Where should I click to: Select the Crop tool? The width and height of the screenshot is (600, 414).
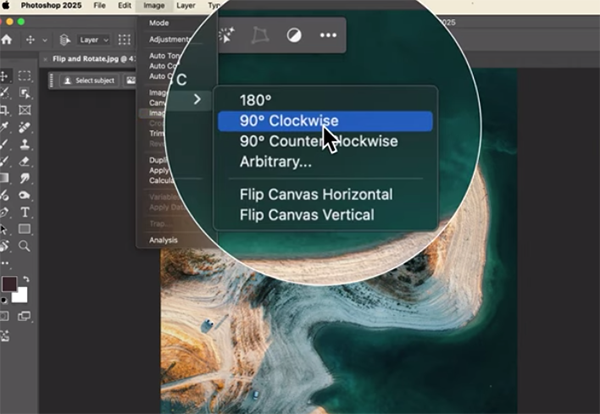point(4,110)
